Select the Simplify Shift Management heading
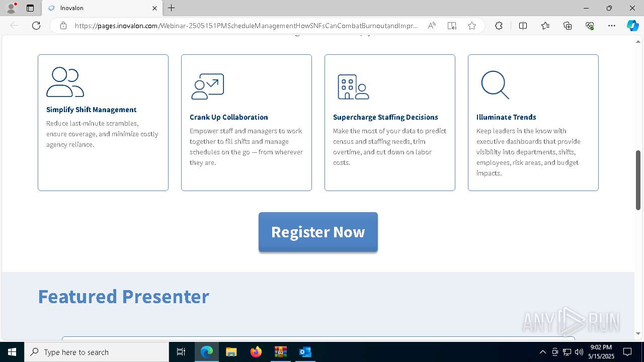The width and height of the screenshot is (644, 362). click(92, 110)
